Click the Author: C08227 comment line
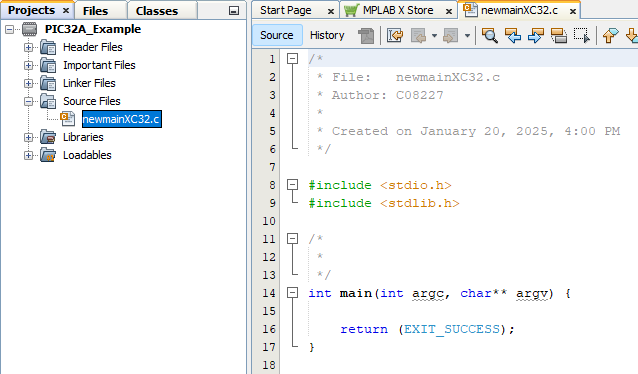The width and height of the screenshot is (638, 374). [380, 95]
